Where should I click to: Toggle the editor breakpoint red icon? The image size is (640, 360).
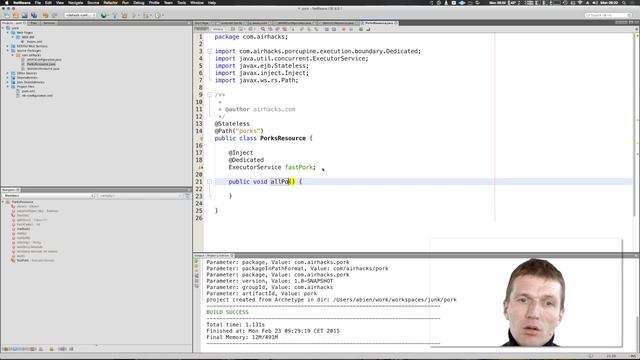tap(343, 29)
